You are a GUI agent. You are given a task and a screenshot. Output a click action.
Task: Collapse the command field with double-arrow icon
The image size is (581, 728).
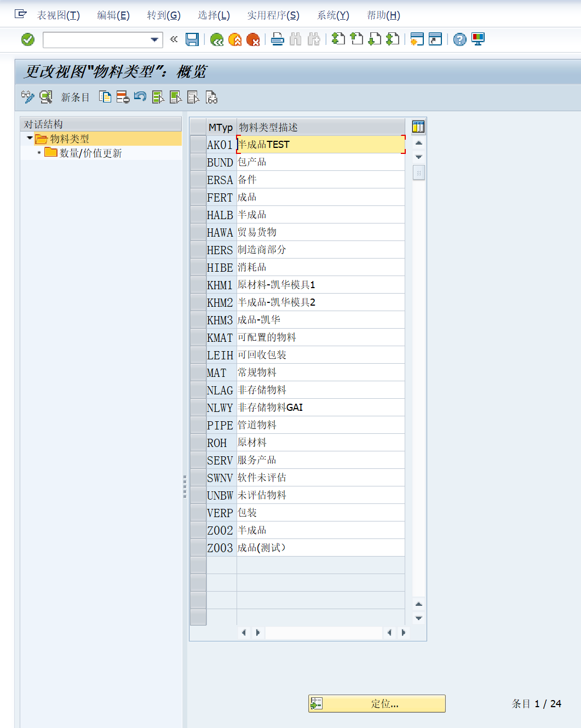[x=174, y=39]
